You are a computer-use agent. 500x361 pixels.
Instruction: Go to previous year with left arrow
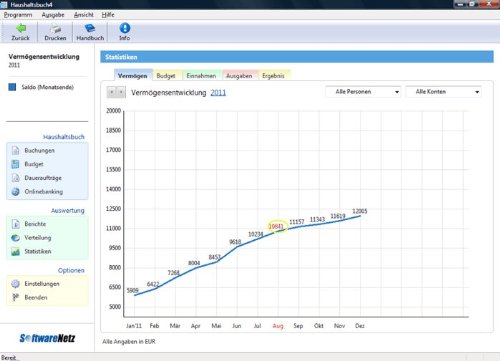point(112,92)
